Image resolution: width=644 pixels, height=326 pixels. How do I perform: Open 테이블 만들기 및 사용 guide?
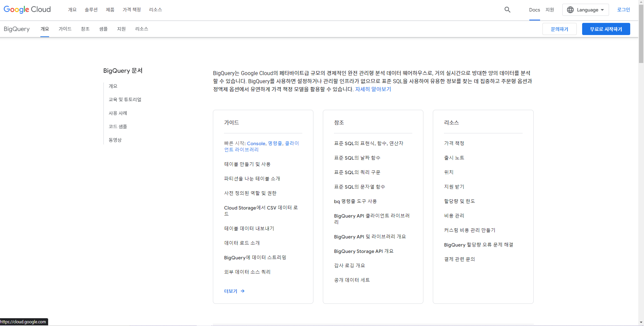click(x=247, y=164)
